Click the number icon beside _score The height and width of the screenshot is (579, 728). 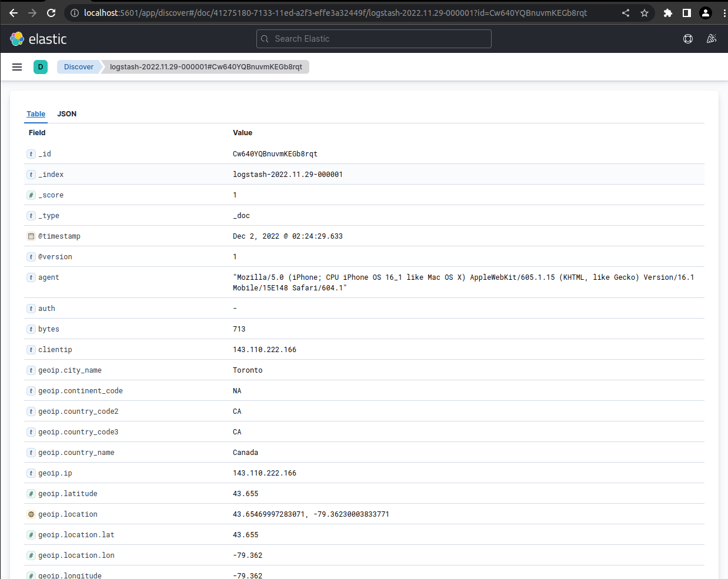click(31, 195)
